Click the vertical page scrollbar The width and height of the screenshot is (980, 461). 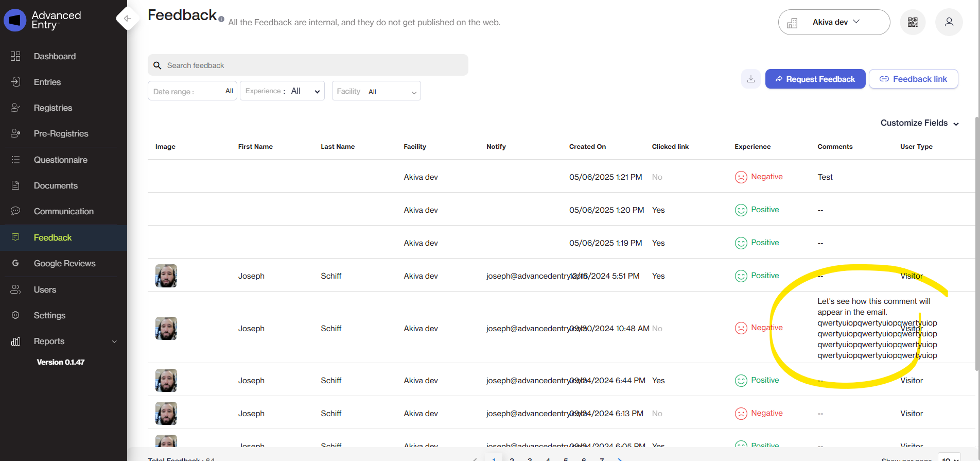pyautogui.click(x=976, y=242)
